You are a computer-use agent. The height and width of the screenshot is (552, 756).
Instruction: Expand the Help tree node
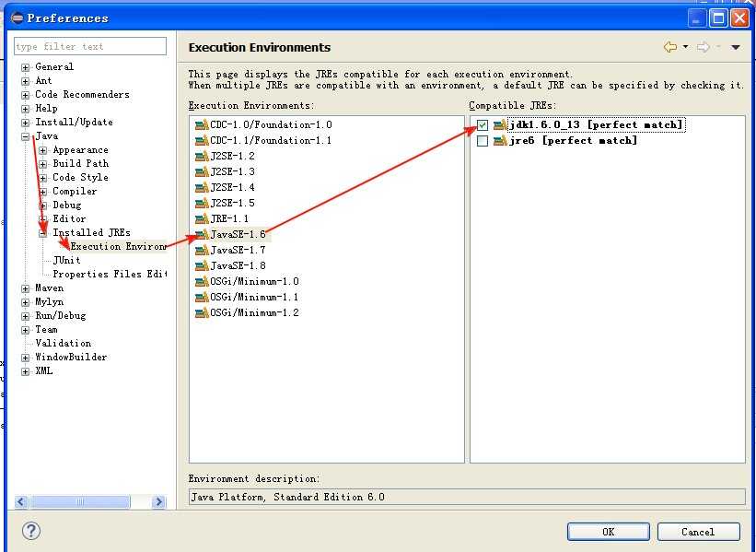(x=26, y=109)
